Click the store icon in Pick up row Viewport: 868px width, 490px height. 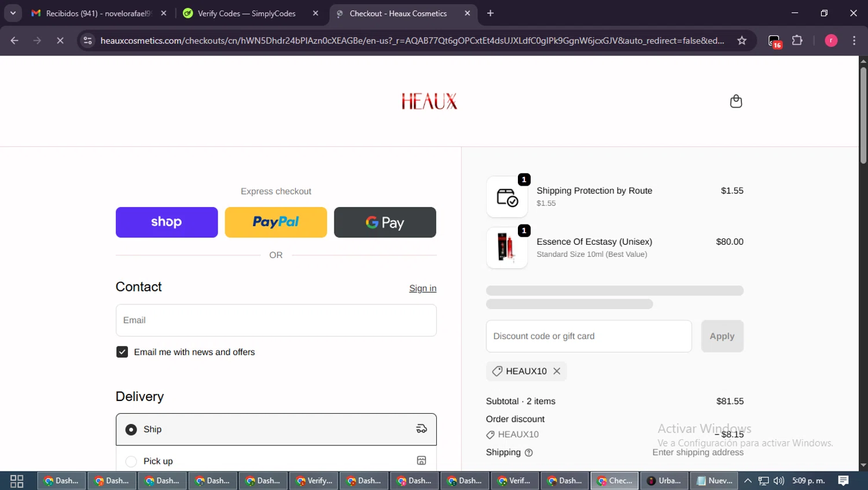pyautogui.click(x=421, y=461)
